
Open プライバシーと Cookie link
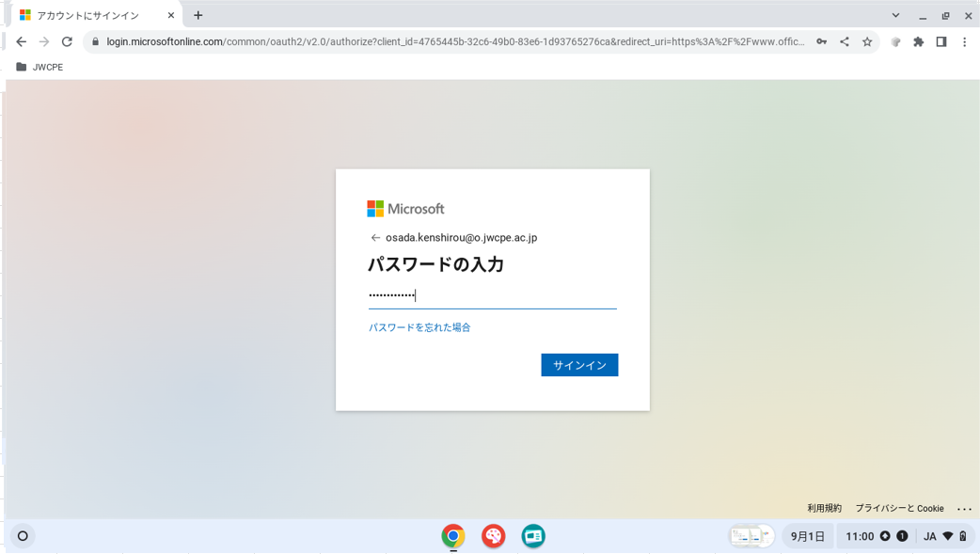click(899, 508)
